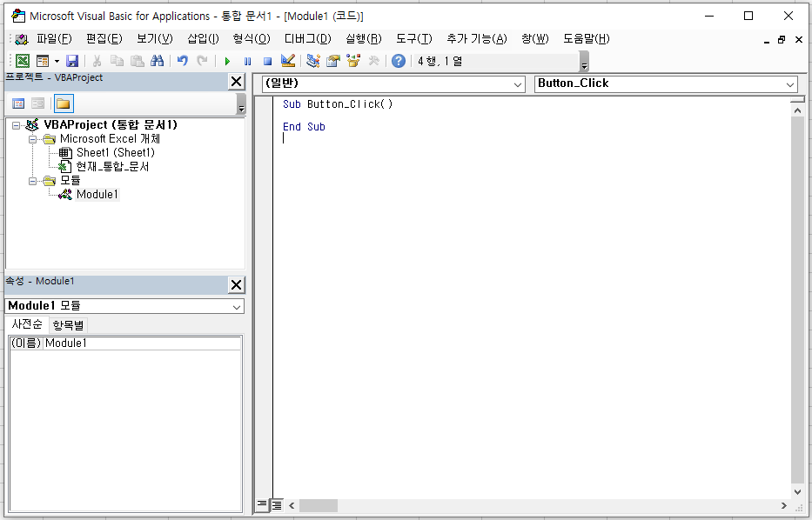Open 추가 기능(A) menu
The image size is (812, 520).
[x=477, y=39]
